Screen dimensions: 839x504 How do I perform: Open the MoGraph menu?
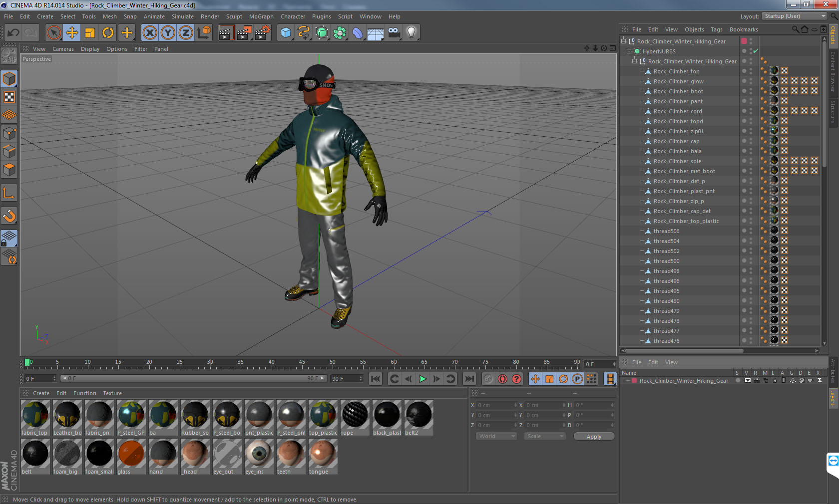[x=261, y=16]
